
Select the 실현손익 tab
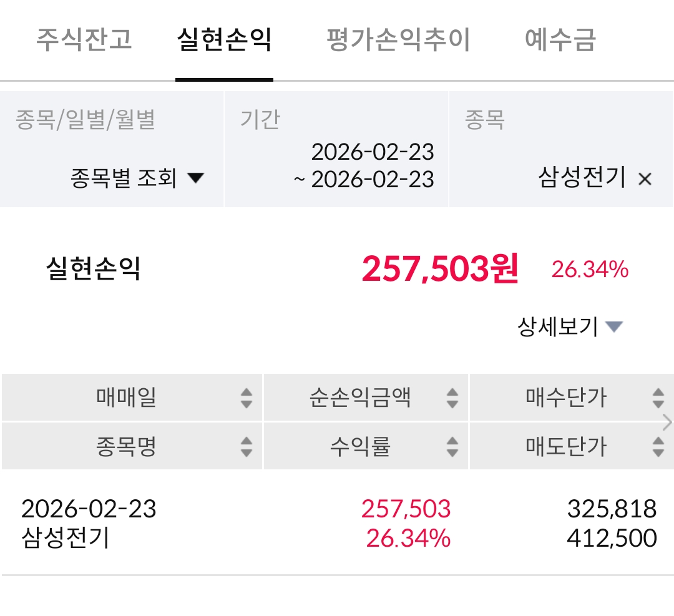(224, 40)
